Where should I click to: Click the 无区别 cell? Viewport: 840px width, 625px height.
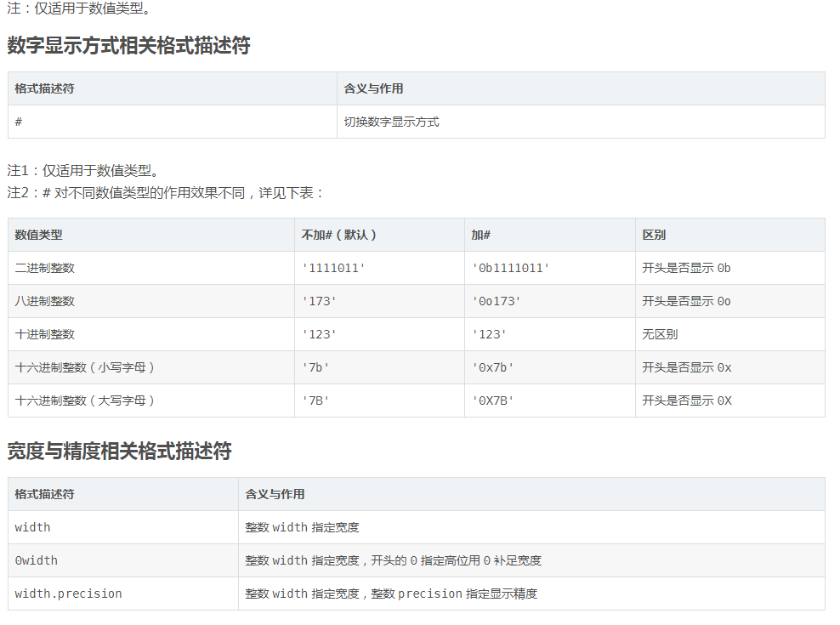(x=660, y=334)
